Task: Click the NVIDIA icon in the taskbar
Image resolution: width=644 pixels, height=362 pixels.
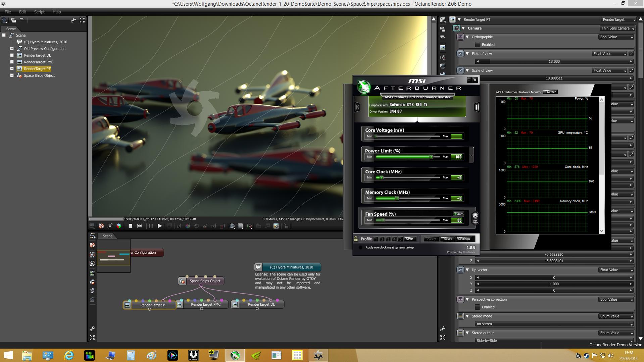Action: point(256,355)
